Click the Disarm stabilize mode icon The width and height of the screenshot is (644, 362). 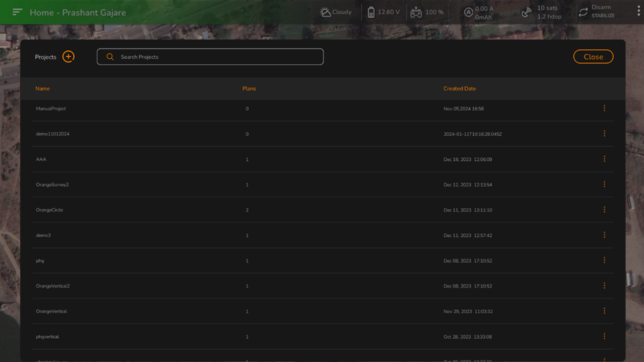pos(583,12)
